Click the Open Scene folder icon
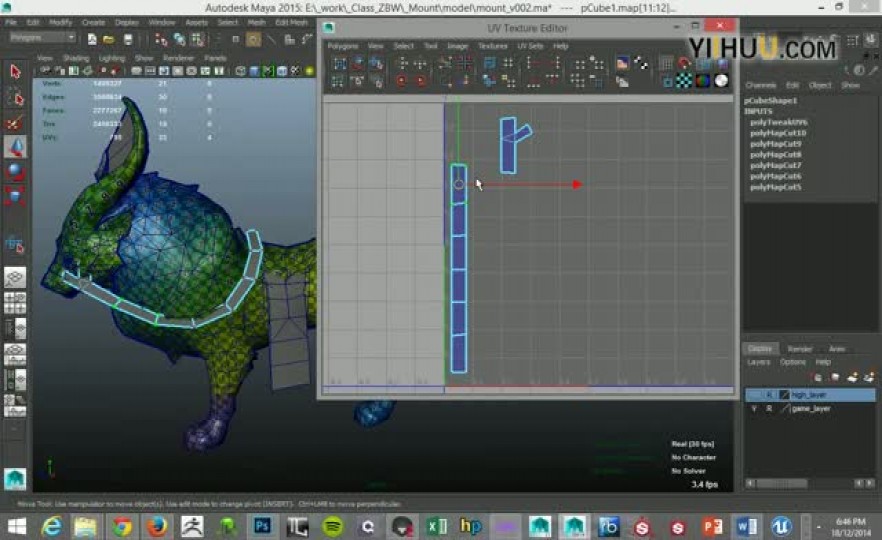Image resolution: width=882 pixels, height=540 pixels. pos(109,39)
